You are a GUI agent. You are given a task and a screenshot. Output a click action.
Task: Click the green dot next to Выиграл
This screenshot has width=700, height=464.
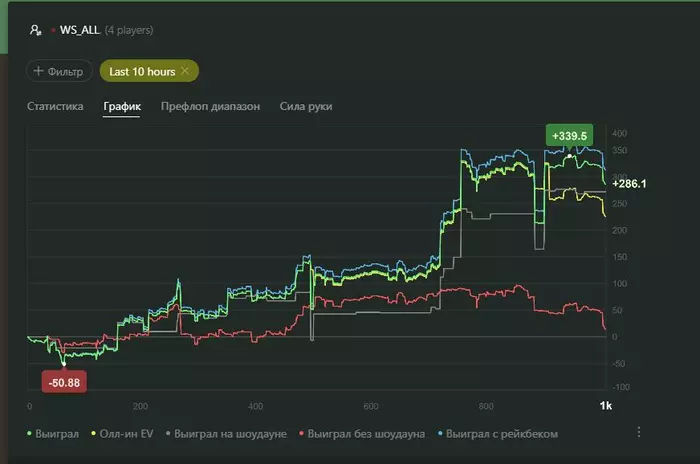[x=29, y=433]
